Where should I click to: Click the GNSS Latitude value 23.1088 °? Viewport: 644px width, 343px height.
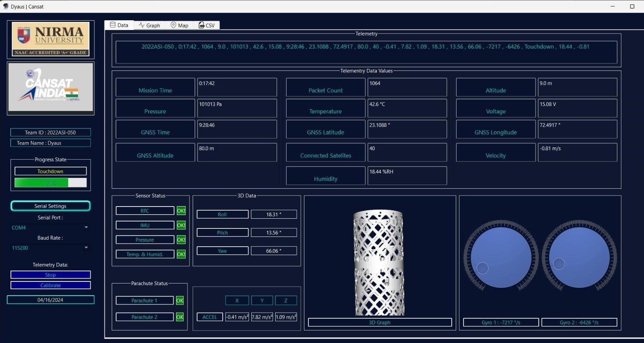click(407, 129)
